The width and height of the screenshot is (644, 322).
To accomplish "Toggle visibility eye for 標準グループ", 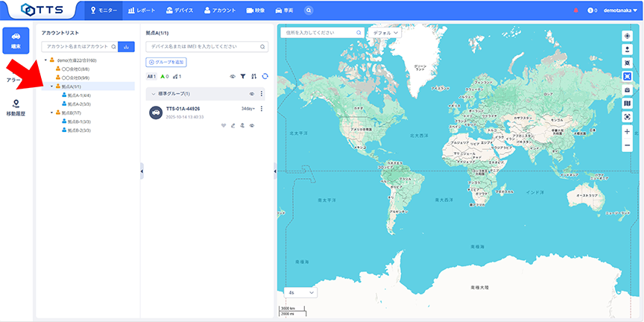I will pyautogui.click(x=252, y=94).
